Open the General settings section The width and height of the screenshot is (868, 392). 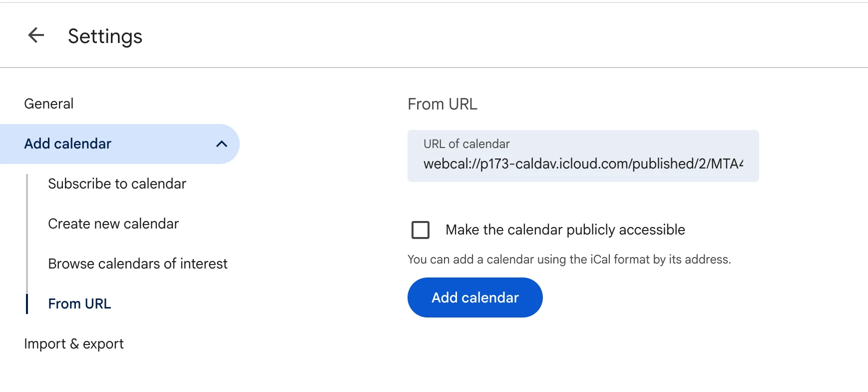[x=49, y=104]
